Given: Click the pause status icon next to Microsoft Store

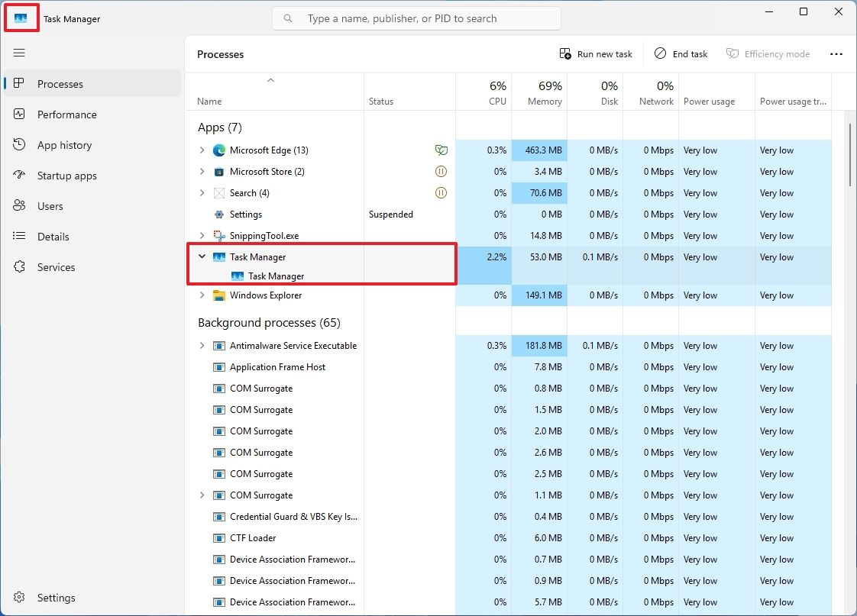Looking at the screenshot, I should (x=441, y=171).
